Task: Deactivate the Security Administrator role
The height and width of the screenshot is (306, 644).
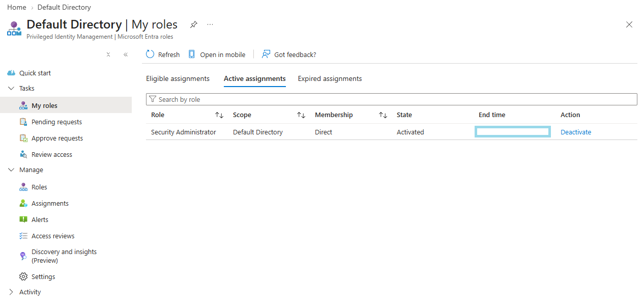Action: [576, 132]
